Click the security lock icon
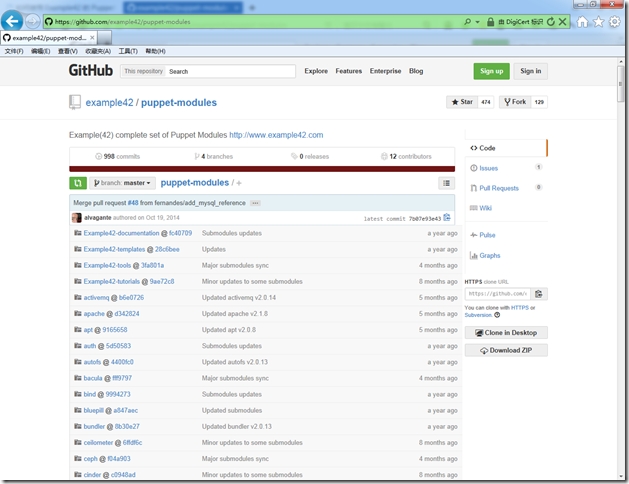 coord(490,22)
